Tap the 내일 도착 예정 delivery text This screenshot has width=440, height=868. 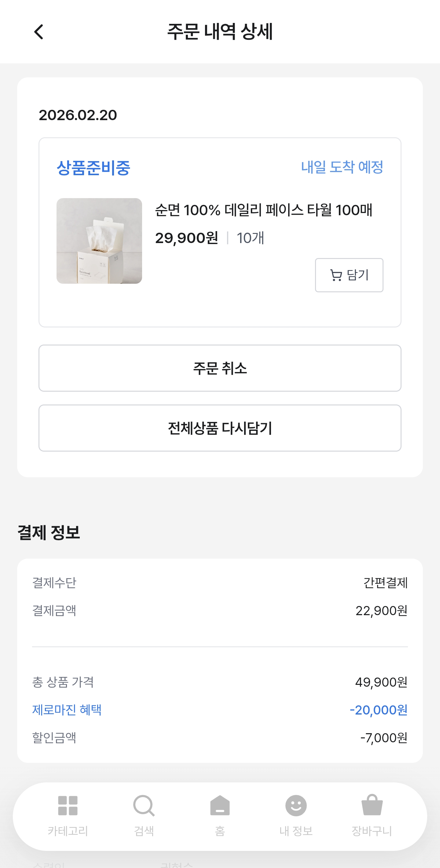342,167
